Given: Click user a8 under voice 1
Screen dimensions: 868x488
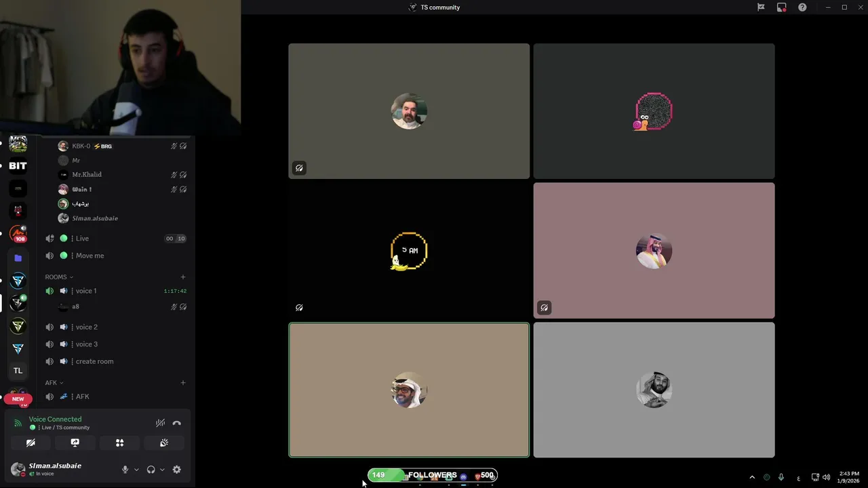Looking at the screenshot, I should (x=122, y=307).
